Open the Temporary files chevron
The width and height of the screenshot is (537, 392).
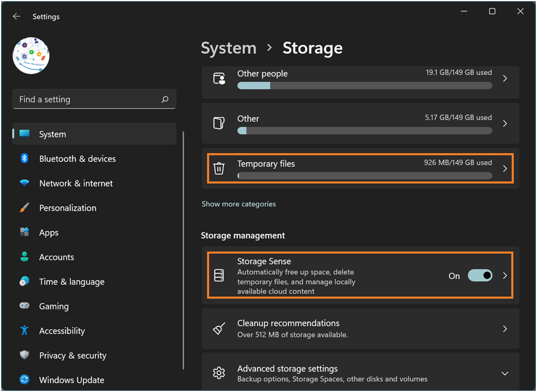click(x=505, y=168)
